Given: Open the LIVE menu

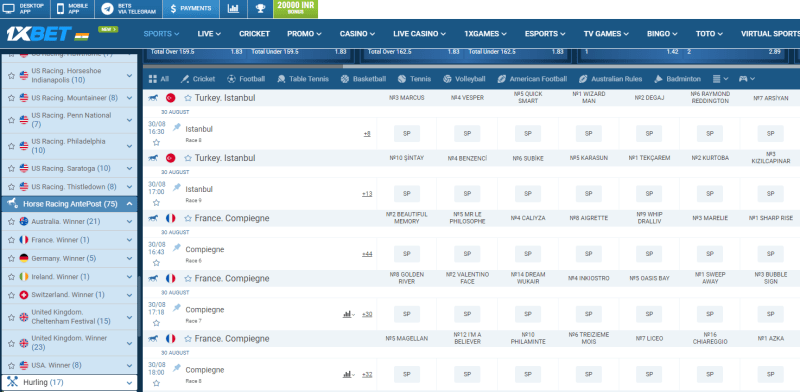Looking at the screenshot, I should pyautogui.click(x=209, y=34).
